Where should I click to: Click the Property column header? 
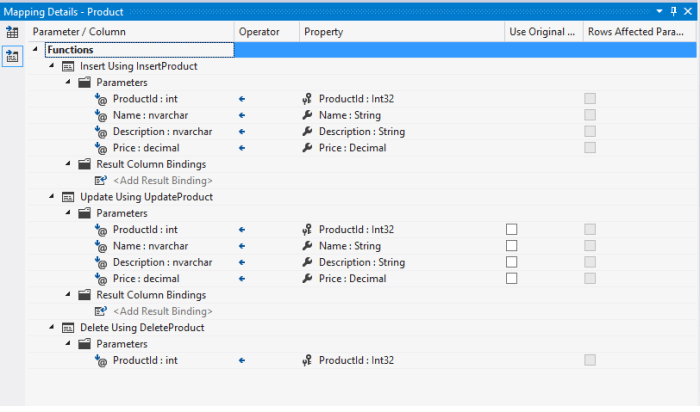[324, 32]
